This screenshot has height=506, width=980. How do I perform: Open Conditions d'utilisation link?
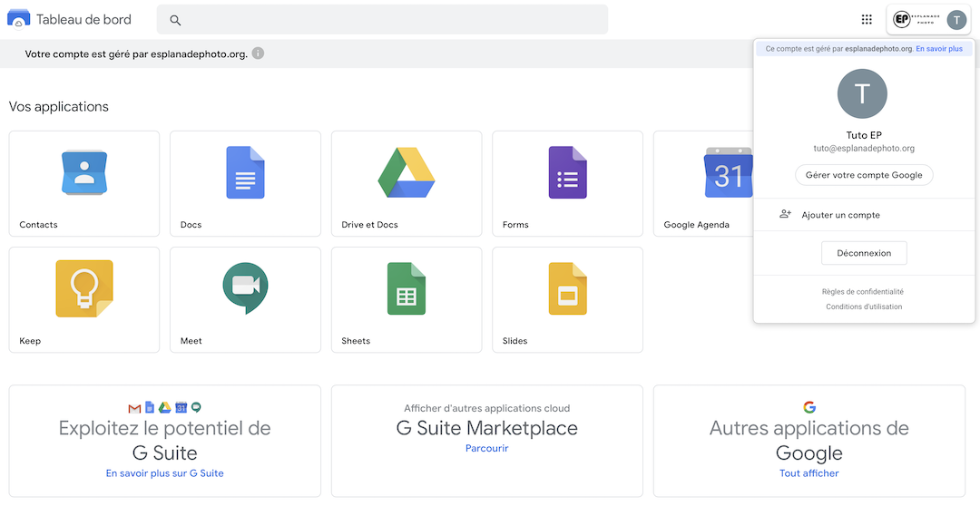point(864,307)
